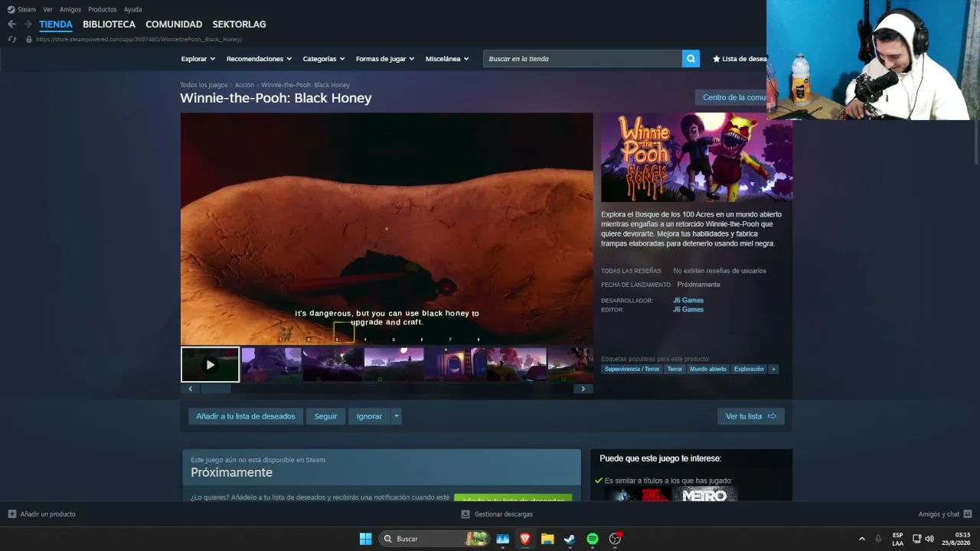Click Añadir a tu lista de deseados button
The image size is (980, 551).
pos(246,416)
